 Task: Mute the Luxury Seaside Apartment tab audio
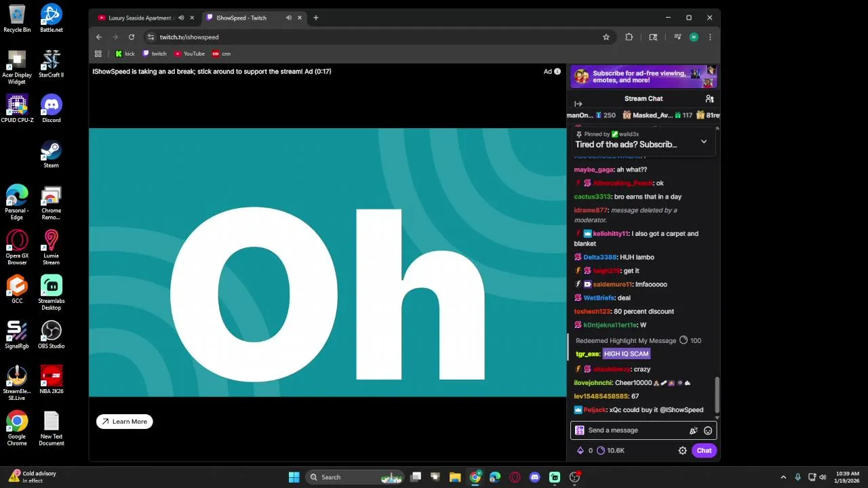click(181, 18)
